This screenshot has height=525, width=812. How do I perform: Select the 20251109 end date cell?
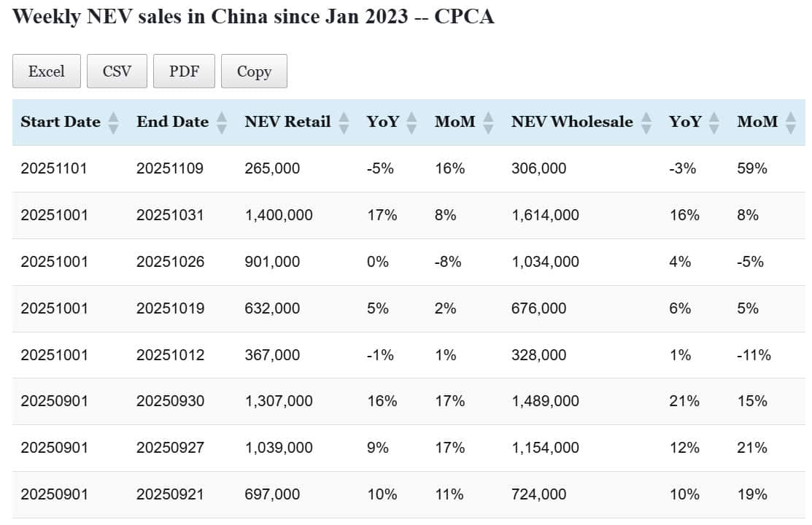[170, 168]
